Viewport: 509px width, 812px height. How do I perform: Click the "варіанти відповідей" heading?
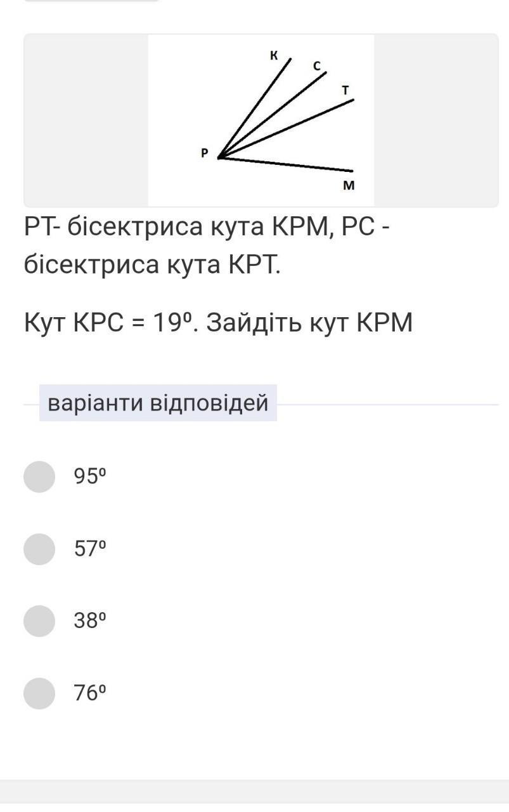pos(158,403)
